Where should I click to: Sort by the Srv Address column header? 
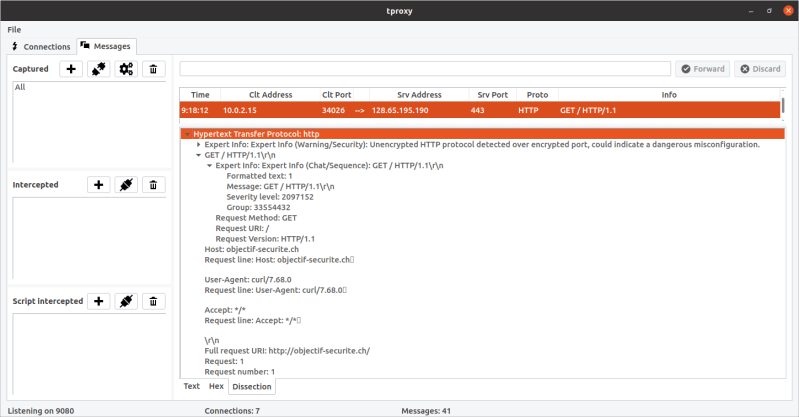[x=419, y=95]
